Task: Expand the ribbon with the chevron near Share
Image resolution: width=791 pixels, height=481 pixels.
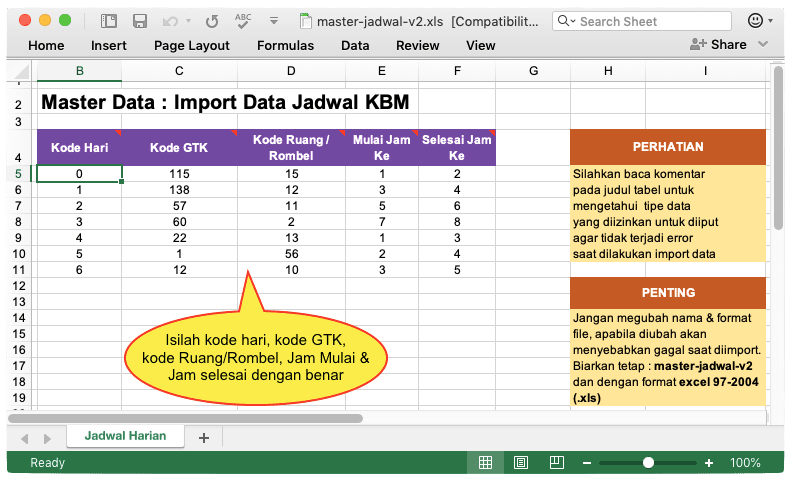Action: 763,44
